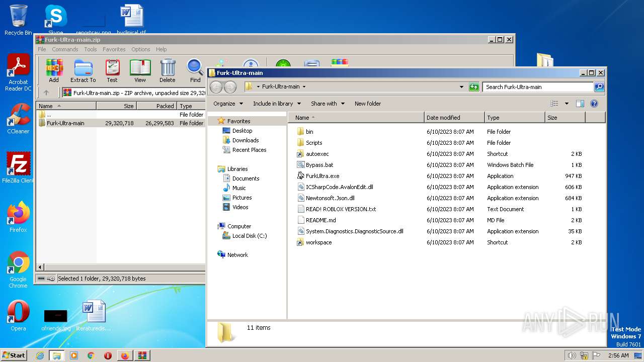Select Google Chrome desktop icon
The image size is (644, 362).
pyautogui.click(x=18, y=269)
